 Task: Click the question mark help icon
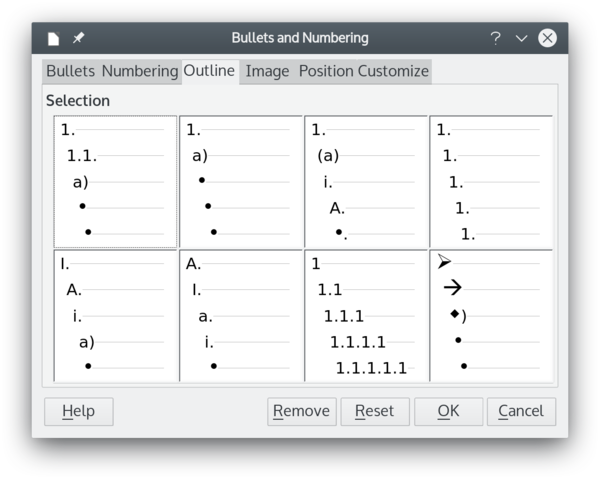(x=496, y=38)
